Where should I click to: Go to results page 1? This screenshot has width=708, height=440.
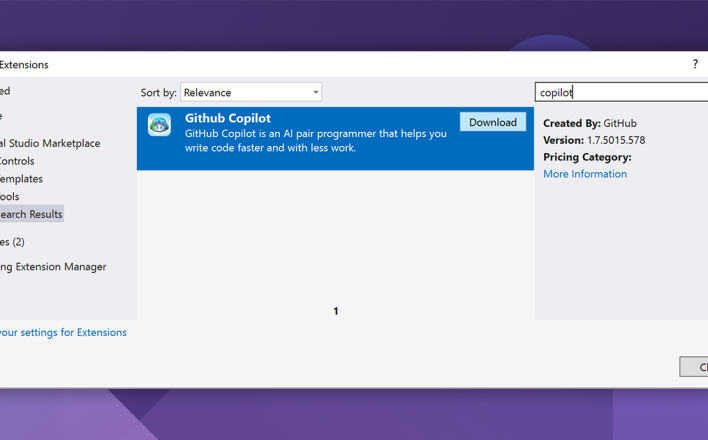(x=335, y=311)
